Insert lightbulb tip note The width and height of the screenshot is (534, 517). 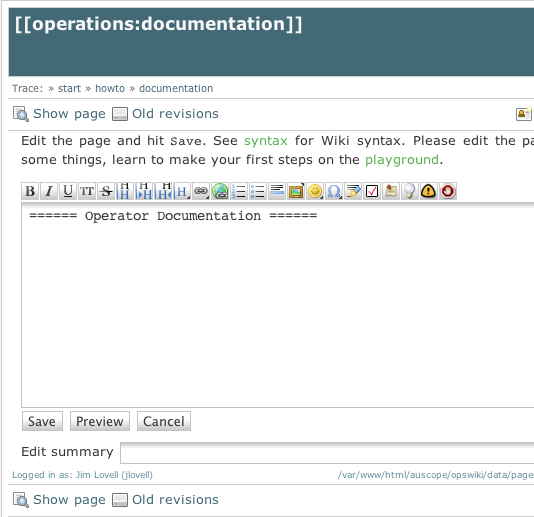(410, 191)
